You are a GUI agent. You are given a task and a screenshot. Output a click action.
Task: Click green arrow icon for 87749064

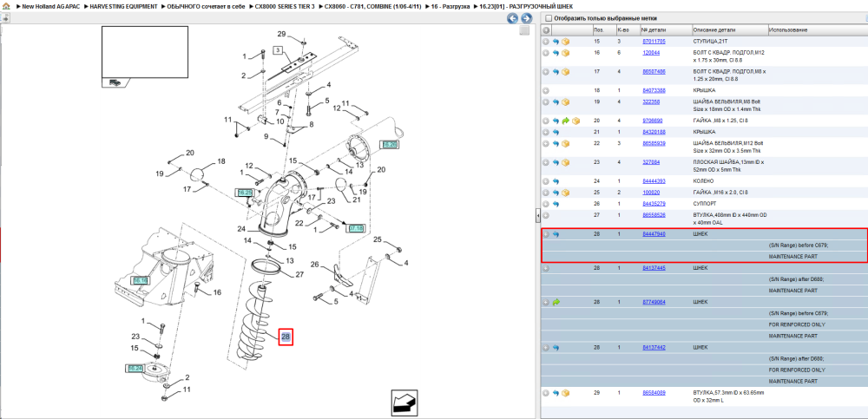pos(556,302)
